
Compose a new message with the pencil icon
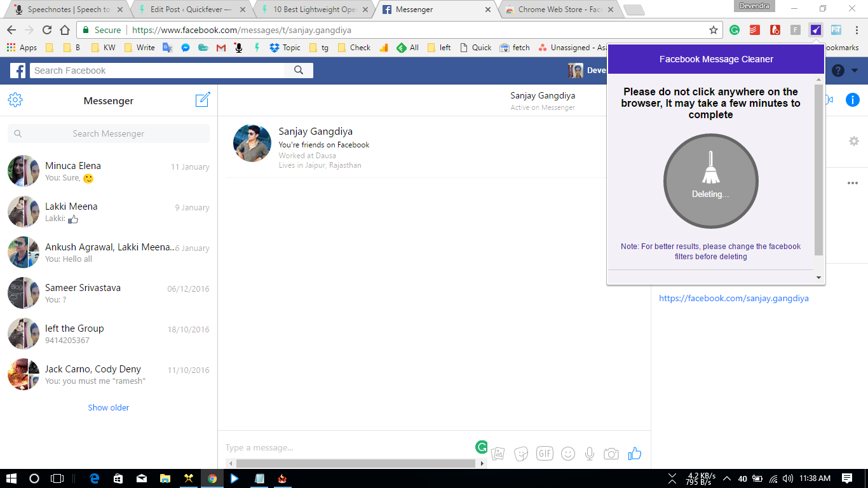[203, 100]
